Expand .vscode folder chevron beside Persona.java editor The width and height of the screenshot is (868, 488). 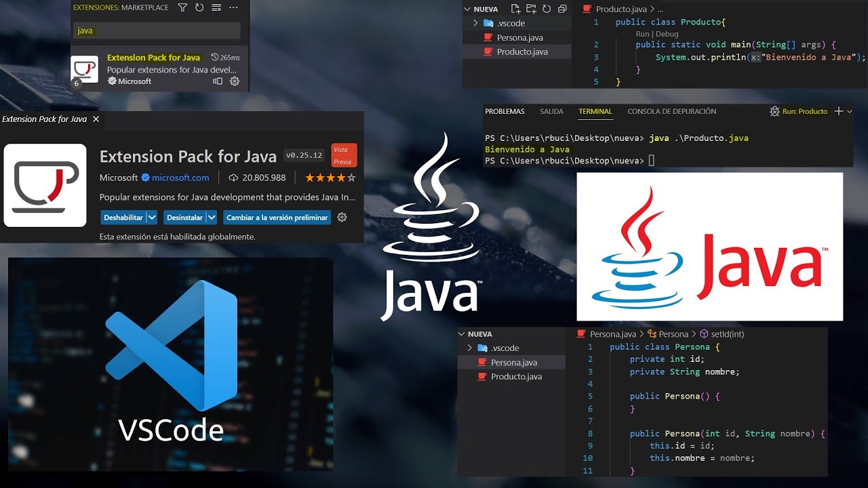point(470,348)
